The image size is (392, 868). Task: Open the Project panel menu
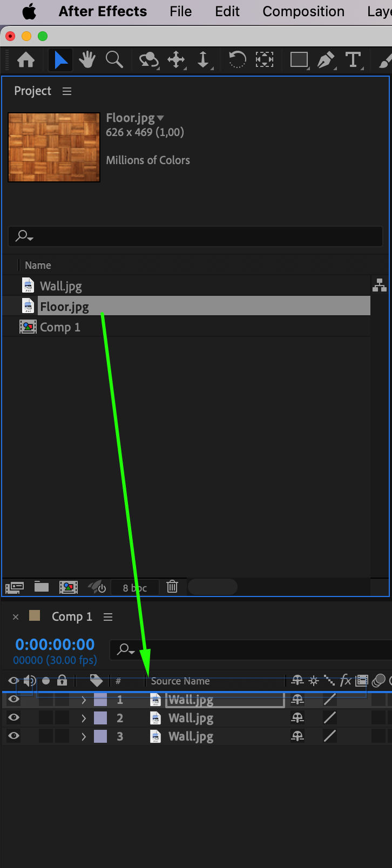coord(67,91)
